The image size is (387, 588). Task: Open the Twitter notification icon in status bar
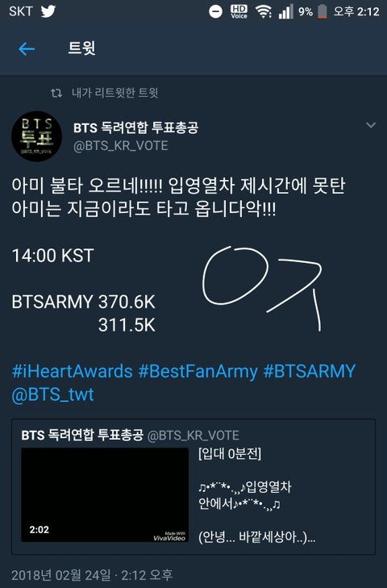click(x=48, y=11)
